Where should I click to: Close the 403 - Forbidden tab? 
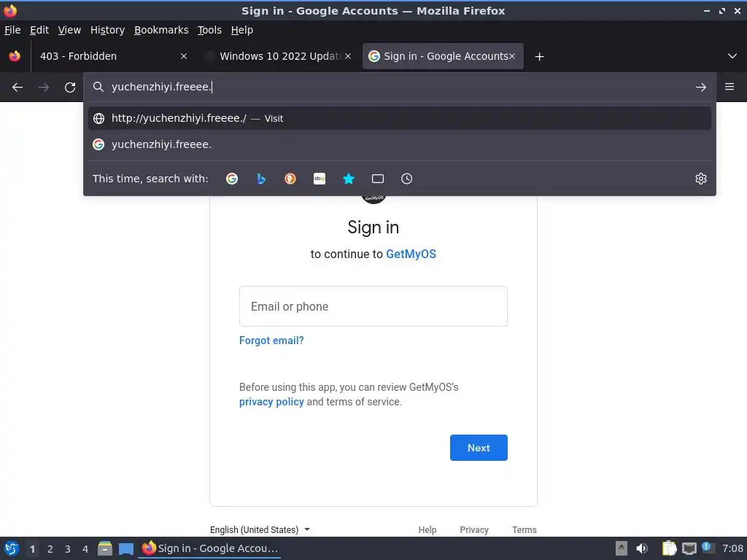pyautogui.click(x=184, y=56)
